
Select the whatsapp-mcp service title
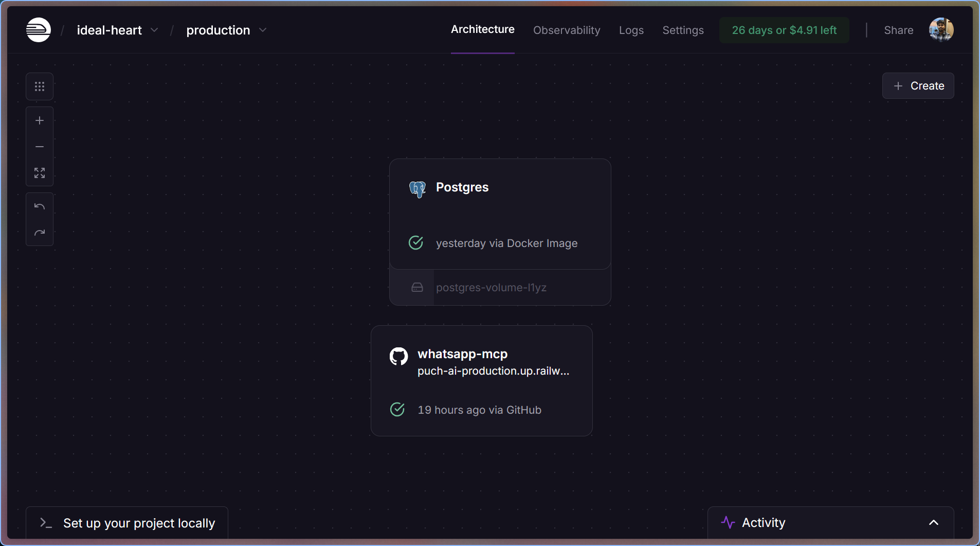click(462, 354)
